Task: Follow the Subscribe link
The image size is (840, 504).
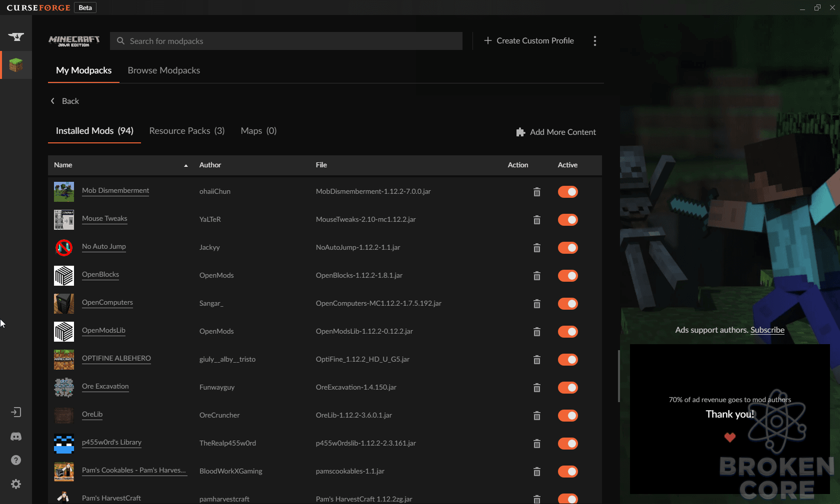Action: coord(767,330)
